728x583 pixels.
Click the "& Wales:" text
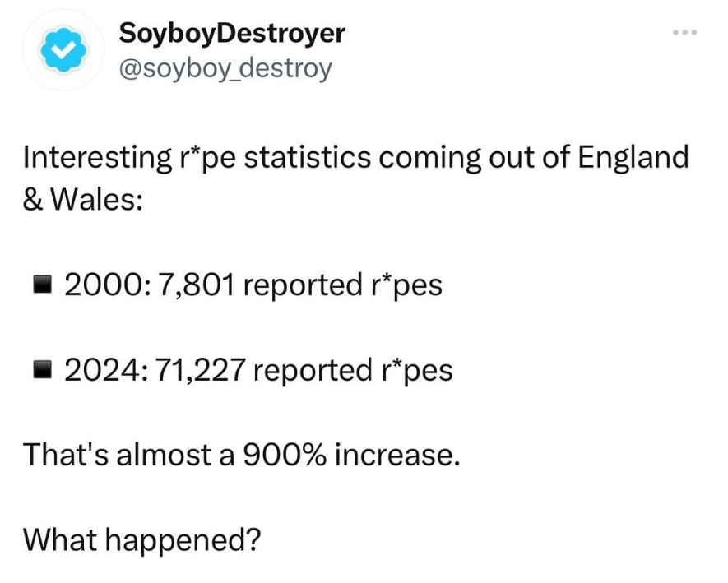[x=82, y=200]
